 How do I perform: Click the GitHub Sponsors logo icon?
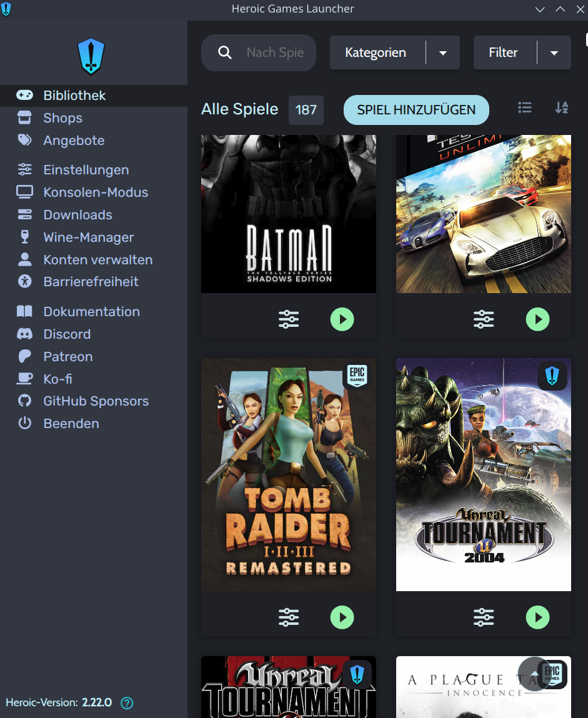pos(25,401)
